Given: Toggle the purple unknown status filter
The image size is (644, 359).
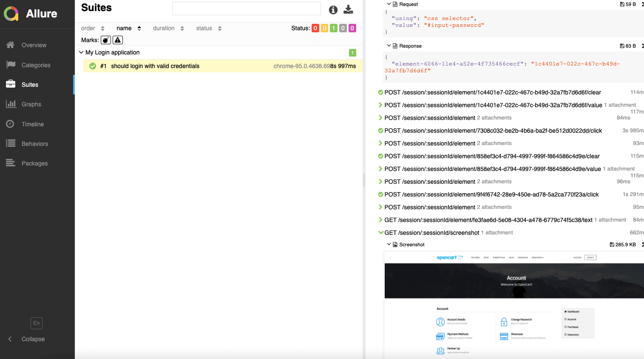Looking at the screenshot, I should (x=352, y=28).
